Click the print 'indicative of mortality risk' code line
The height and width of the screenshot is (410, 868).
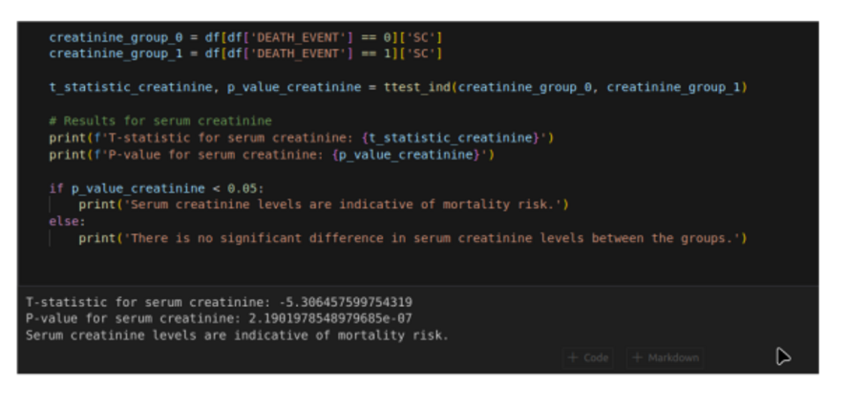[323, 205]
